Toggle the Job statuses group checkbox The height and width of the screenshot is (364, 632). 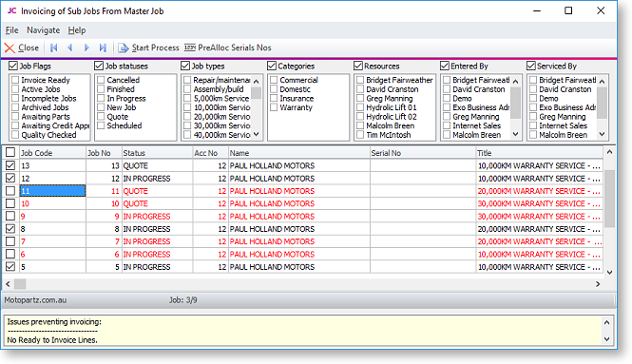point(99,66)
